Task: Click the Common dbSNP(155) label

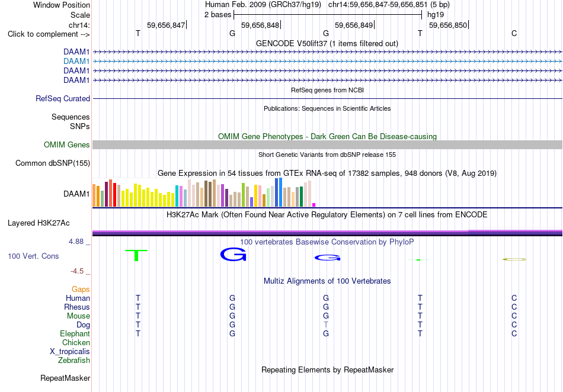Action: [x=52, y=163]
